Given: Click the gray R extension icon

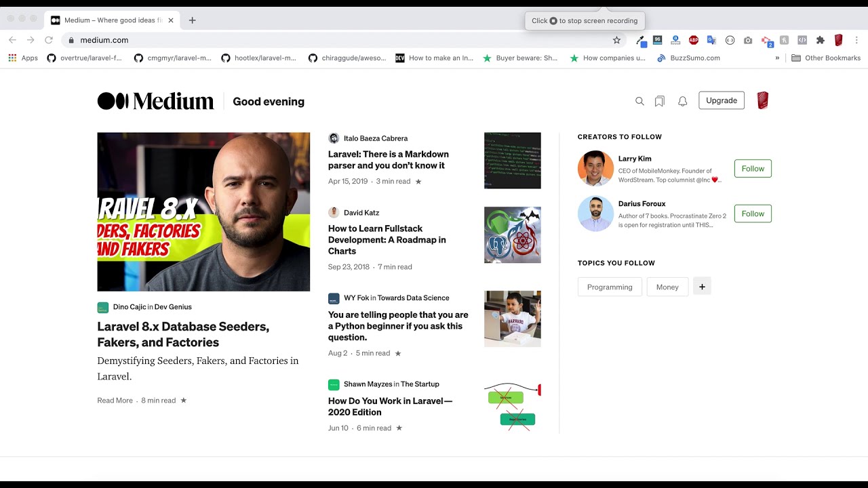Looking at the screenshot, I should click(x=784, y=40).
